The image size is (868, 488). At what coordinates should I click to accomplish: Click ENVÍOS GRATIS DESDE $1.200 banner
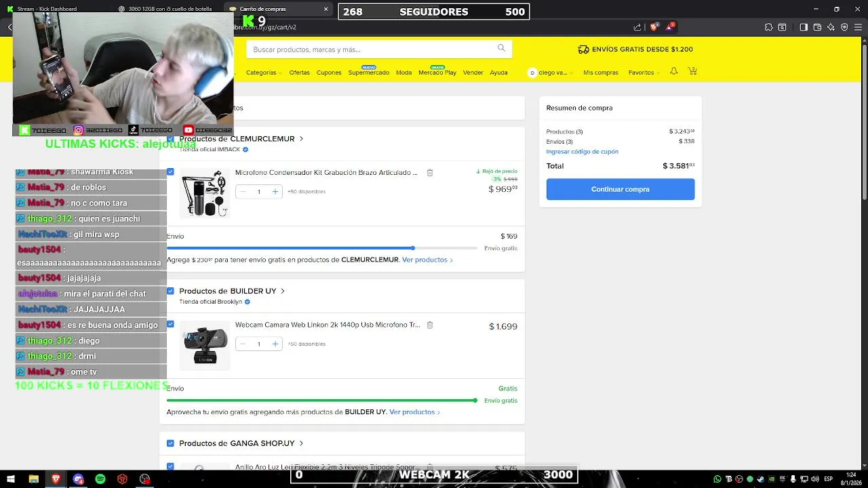tap(635, 49)
